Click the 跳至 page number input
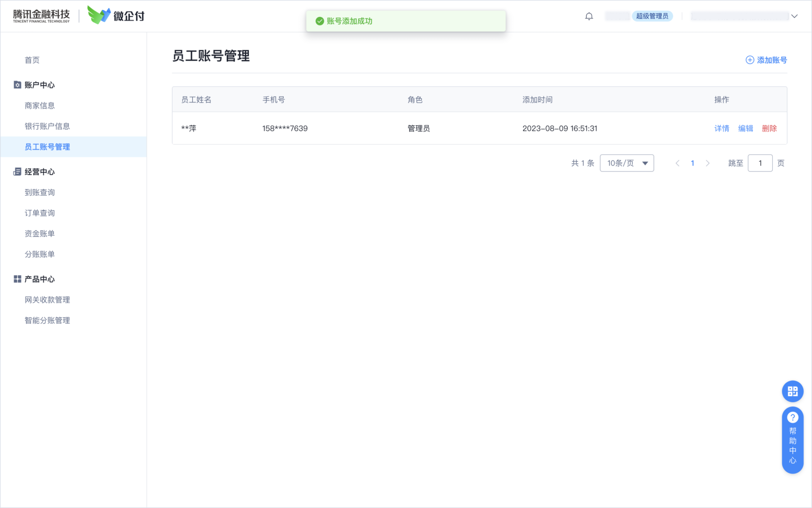The height and width of the screenshot is (508, 812). (760, 163)
